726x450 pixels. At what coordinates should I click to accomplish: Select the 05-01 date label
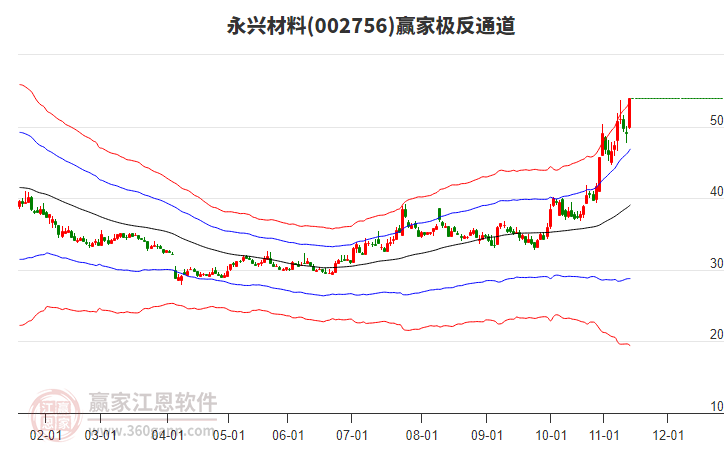[x=228, y=435]
